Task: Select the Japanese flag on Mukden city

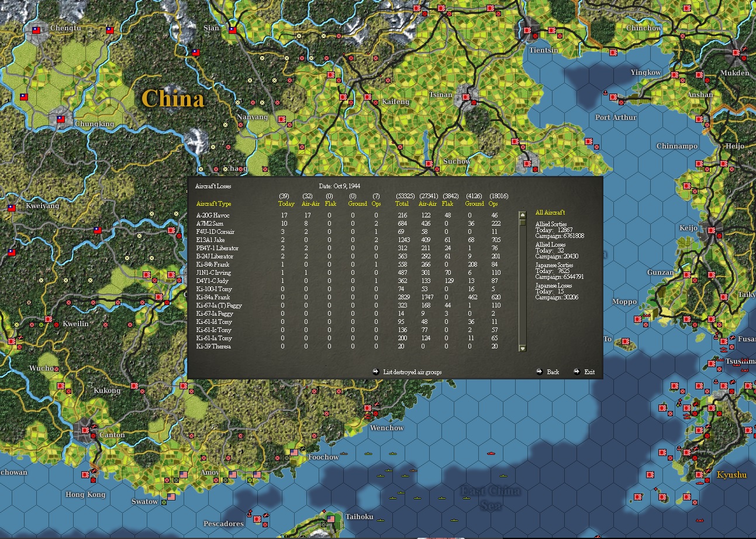Action: point(736,52)
